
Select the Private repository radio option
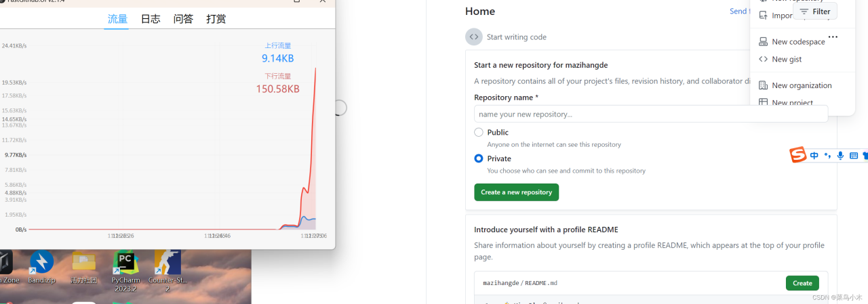[x=479, y=158]
